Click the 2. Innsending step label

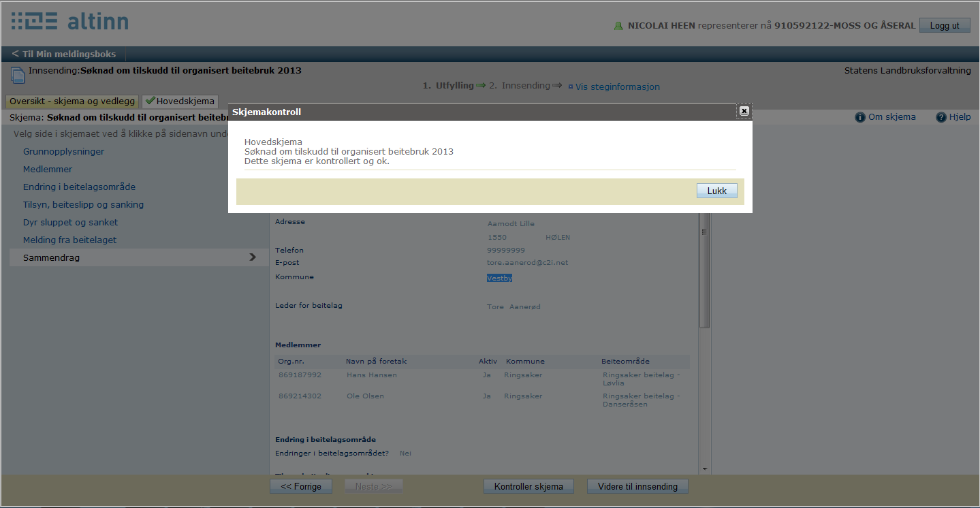click(520, 86)
